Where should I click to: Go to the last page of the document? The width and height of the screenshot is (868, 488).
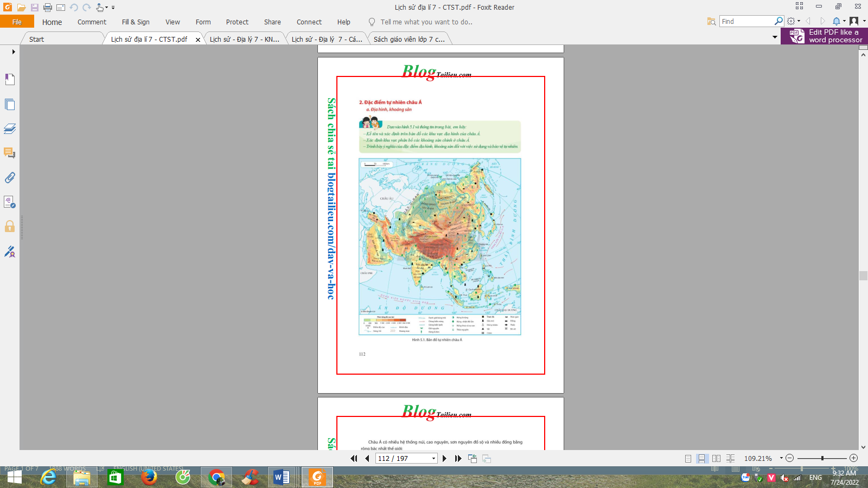tap(458, 459)
